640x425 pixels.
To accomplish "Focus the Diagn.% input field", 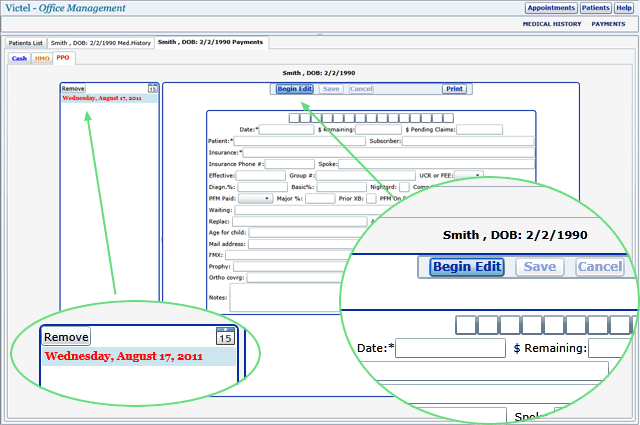I will coord(263,187).
